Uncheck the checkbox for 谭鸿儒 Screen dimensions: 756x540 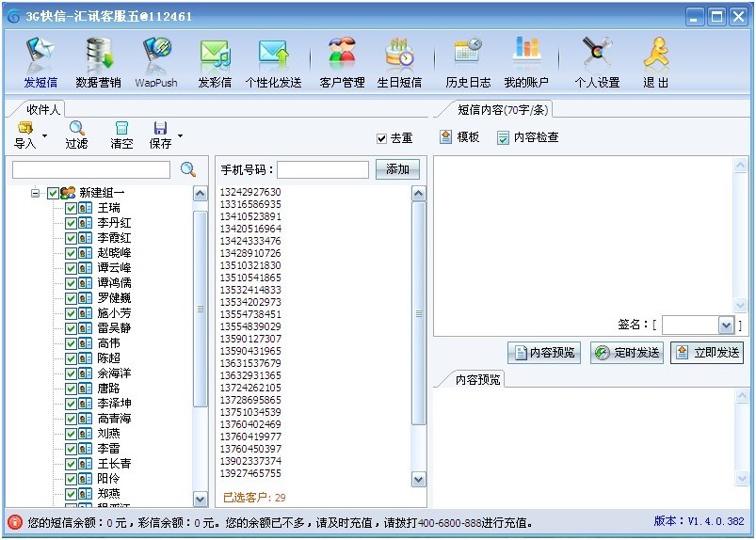pos(71,283)
